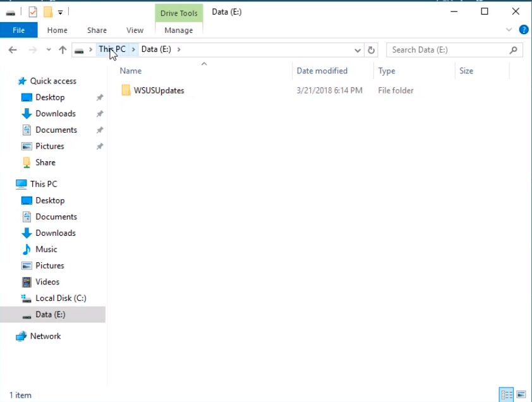
Task: Expand the ribbon with the chevron
Action: pyautogui.click(x=509, y=30)
